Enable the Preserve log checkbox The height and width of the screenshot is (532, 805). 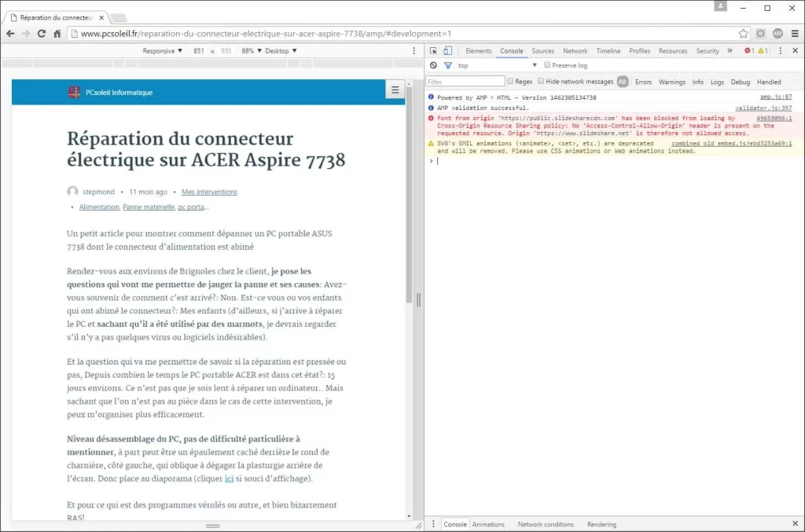547,65
